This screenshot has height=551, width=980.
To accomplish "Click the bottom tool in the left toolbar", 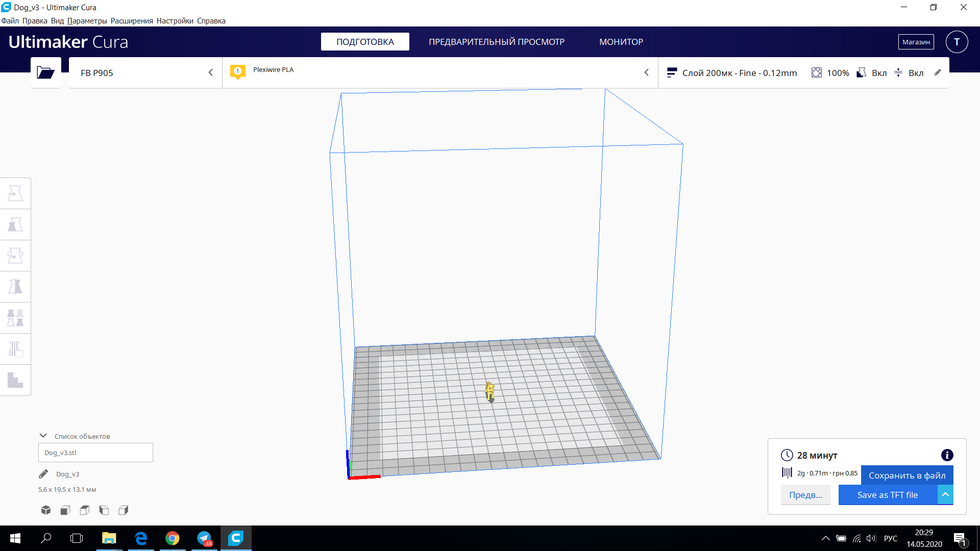I will click(15, 380).
